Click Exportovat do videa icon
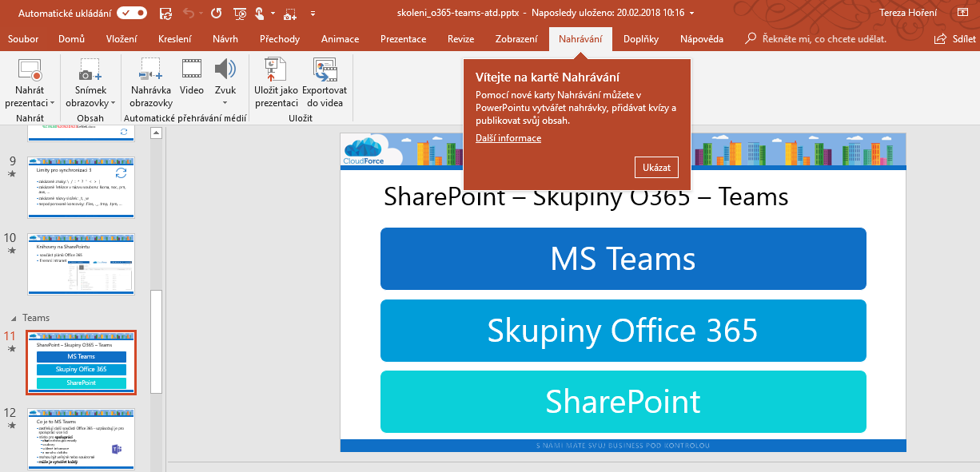Image resolution: width=980 pixels, height=472 pixels. tap(325, 70)
